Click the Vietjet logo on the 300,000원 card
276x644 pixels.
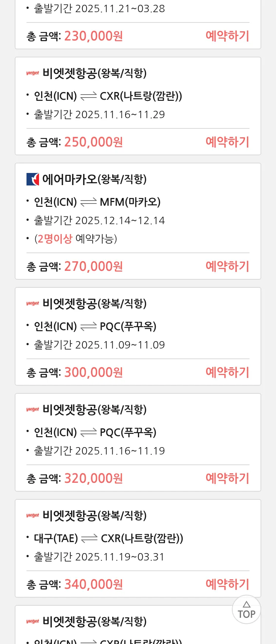pos(33,304)
